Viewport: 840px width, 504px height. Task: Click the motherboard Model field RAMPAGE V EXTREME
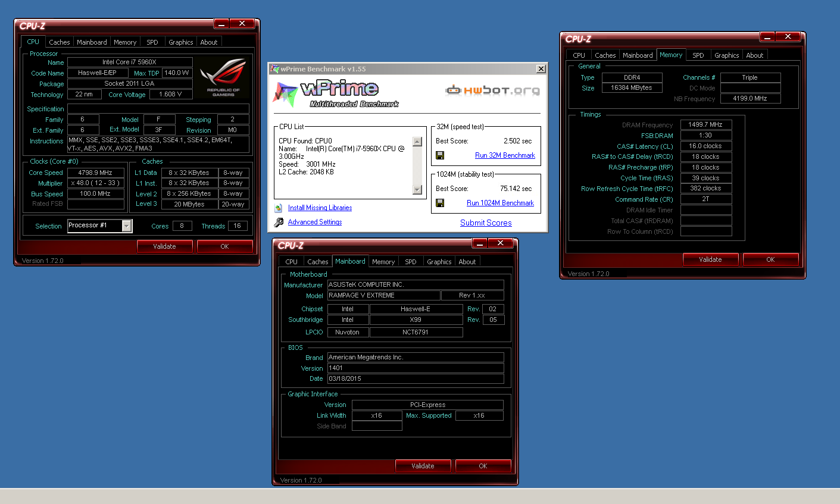pos(383,295)
